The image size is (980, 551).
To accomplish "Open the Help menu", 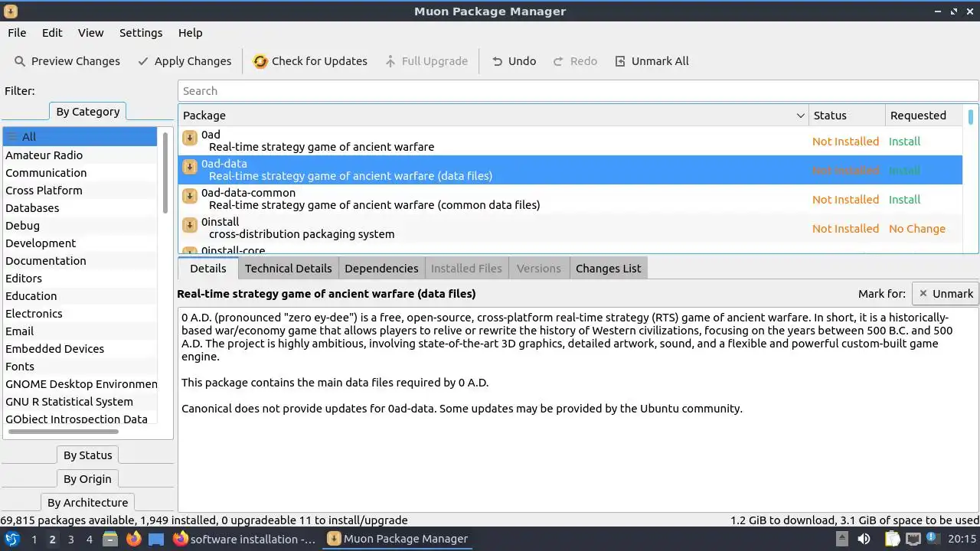I will tap(191, 33).
